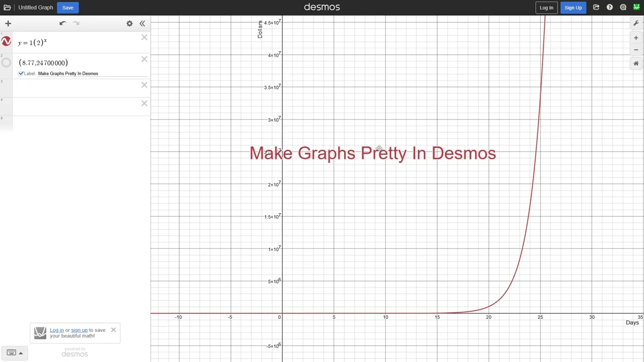Image resolution: width=644 pixels, height=362 pixels.
Task: Delete expression 2 with its X
Action: pyautogui.click(x=144, y=59)
